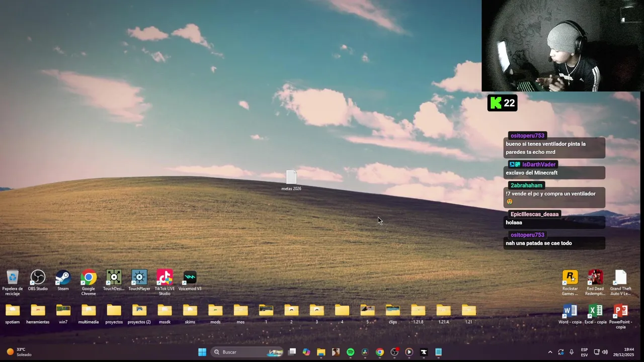Viewport: 644px width, 362px height.
Task: Open the TouchDesigner desktop shortcut
Action: [x=114, y=281]
